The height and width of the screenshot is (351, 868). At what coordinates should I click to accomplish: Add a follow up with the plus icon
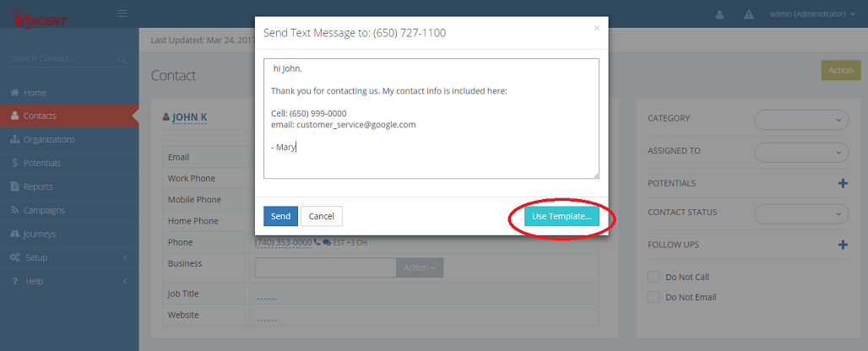tap(843, 245)
